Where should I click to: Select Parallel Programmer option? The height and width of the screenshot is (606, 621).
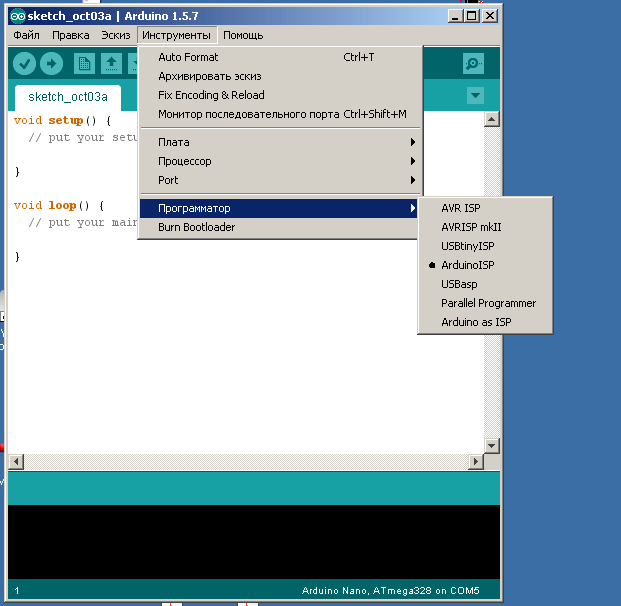tap(485, 303)
